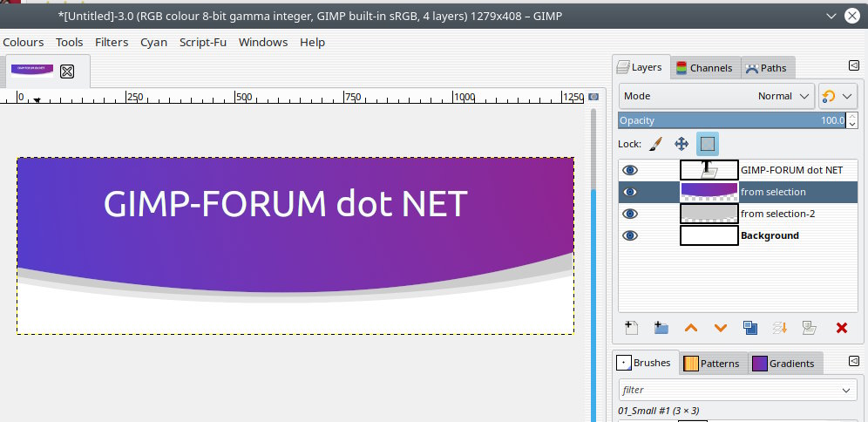Hide the from selection-2 layer
This screenshot has width=868, height=422.
pos(630,214)
